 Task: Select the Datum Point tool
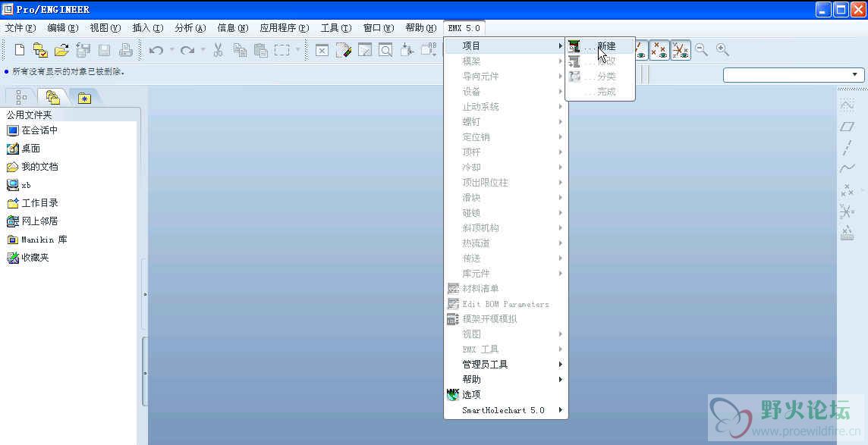847,191
